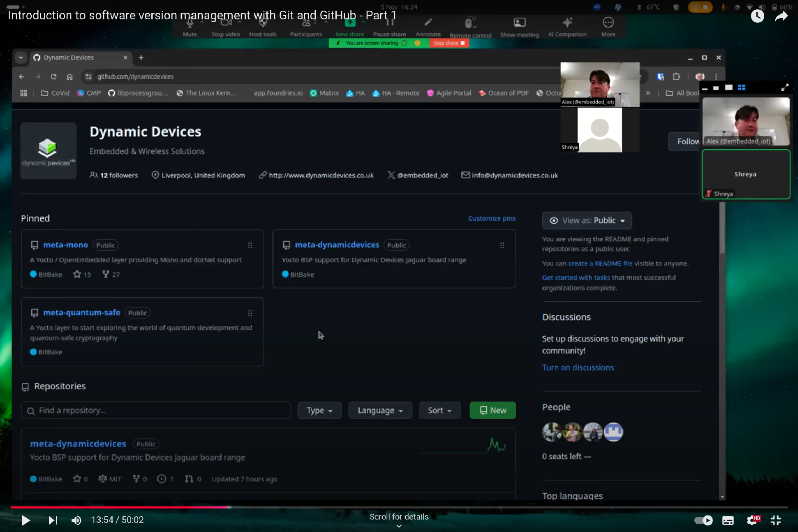
Task: Skip to the next video
Action: coord(53,520)
